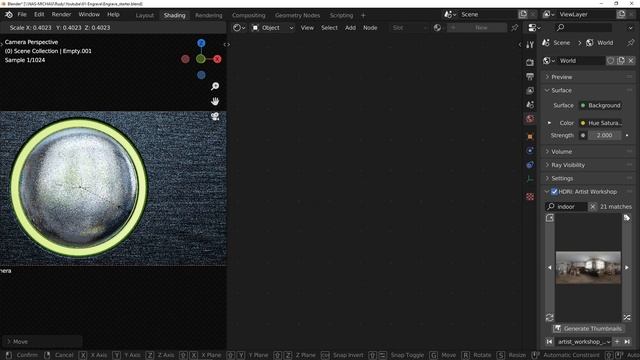Switch to the Rendering workspace tab
Screen dimensions: 640x360
pos(209,16)
